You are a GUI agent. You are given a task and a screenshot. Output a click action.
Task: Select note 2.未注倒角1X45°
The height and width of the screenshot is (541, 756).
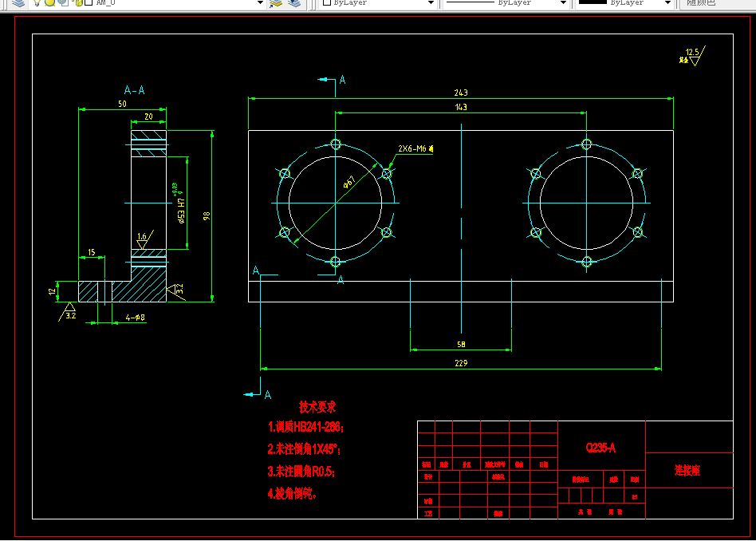click(x=304, y=448)
